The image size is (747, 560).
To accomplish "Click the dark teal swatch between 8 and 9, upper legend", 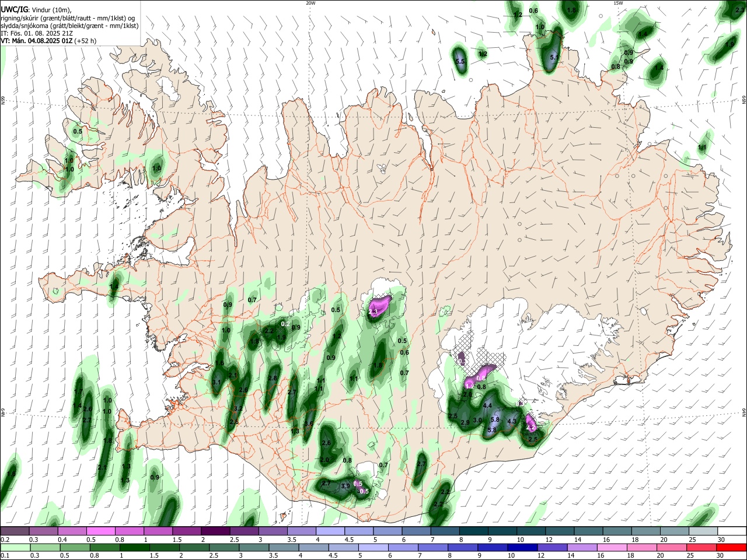I will (474, 531).
